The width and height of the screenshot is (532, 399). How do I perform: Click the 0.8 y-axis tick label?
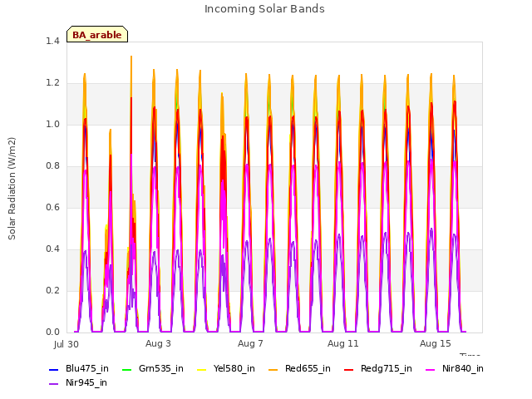point(52,166)
